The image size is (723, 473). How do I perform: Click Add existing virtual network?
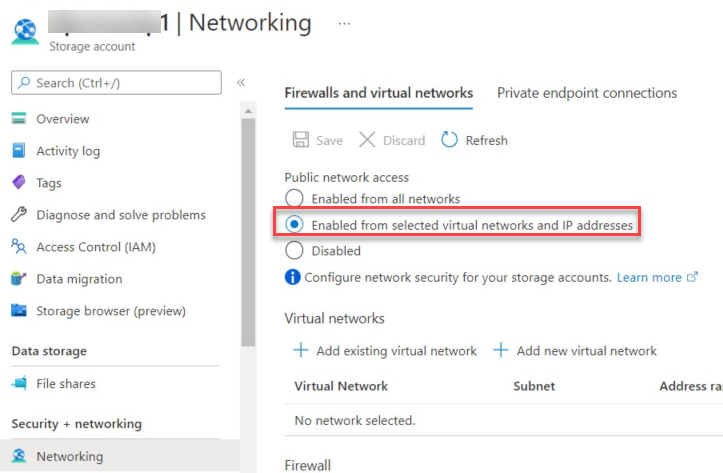385,351
